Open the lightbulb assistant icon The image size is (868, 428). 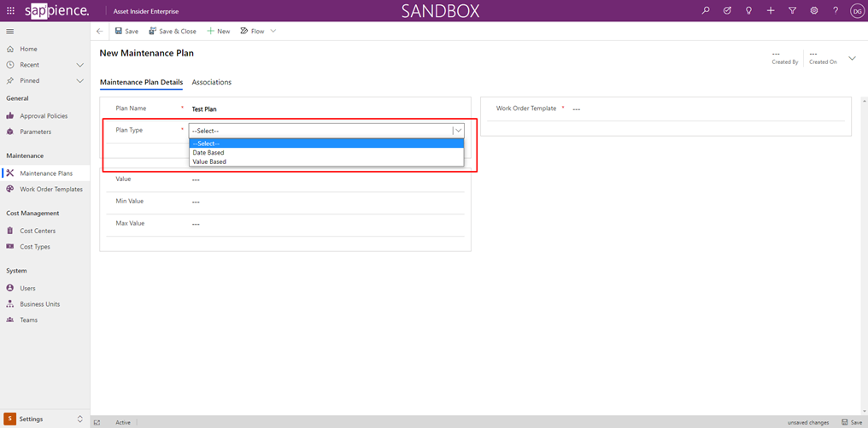point(748,11)
